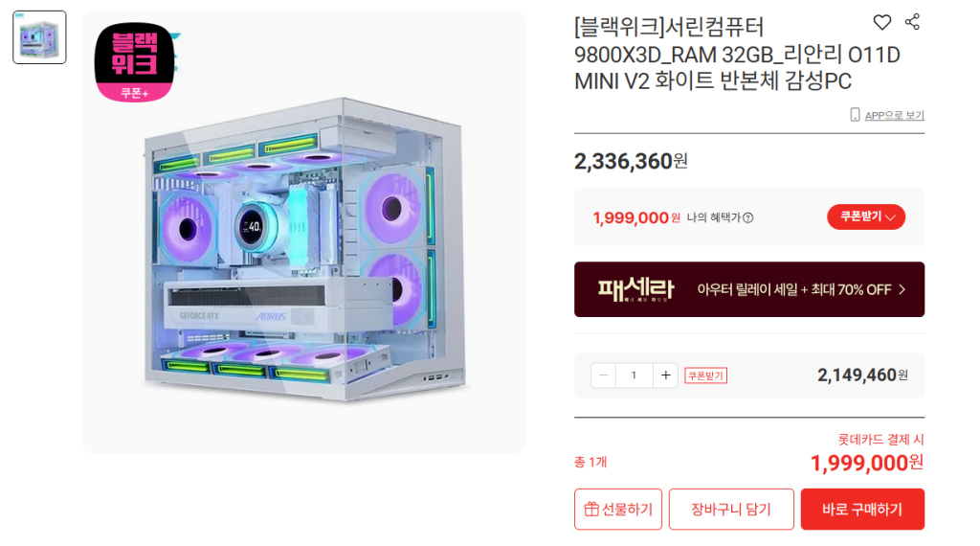
Task: Increase quantity with the plus button
Action: [x=666, y=375]
